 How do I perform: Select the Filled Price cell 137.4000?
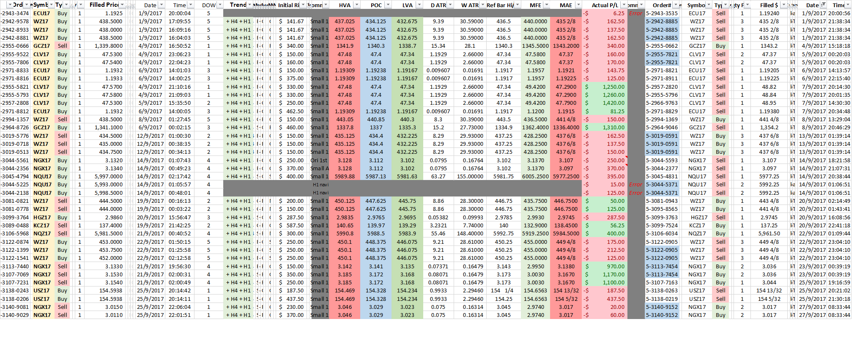[x=104, y=226]
